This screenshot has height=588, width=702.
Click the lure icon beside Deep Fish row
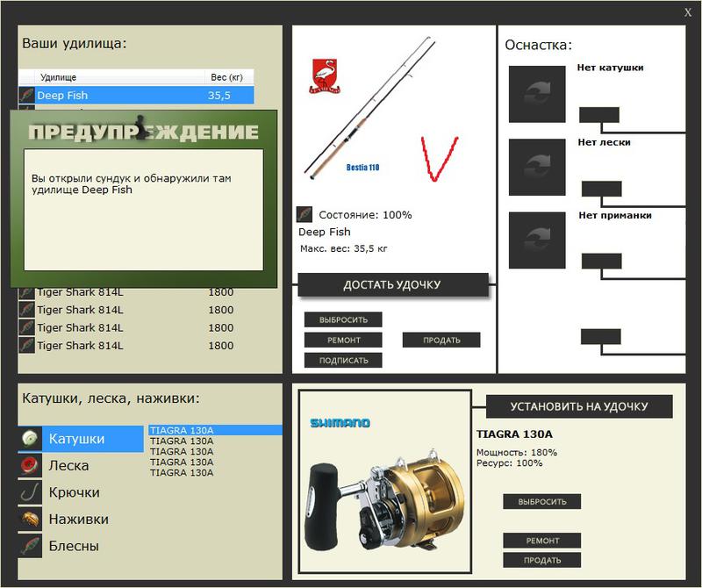27,95
